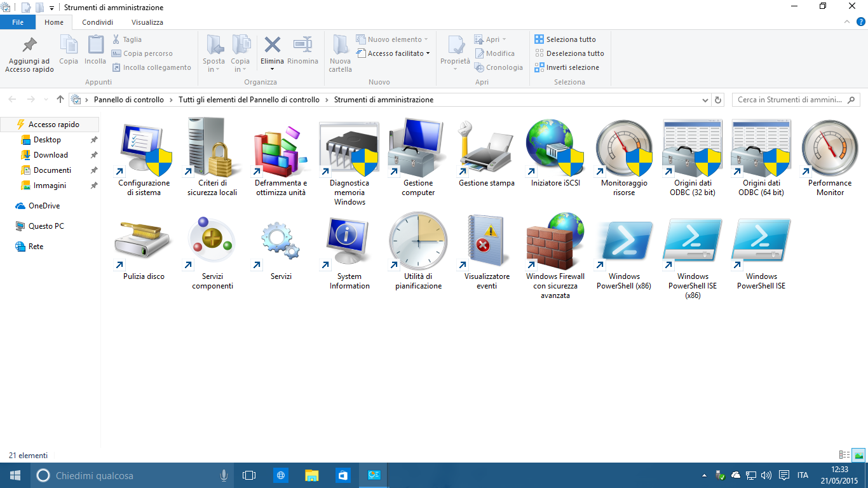Click Nuova cartella button
Screen dimensions: 868x488
[x=341, y=55]
